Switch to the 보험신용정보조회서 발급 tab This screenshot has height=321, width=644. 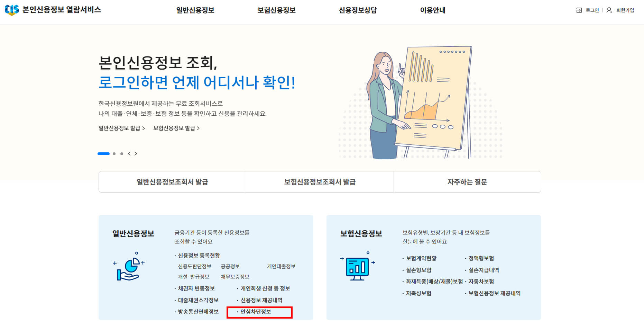tap(319, 182)
